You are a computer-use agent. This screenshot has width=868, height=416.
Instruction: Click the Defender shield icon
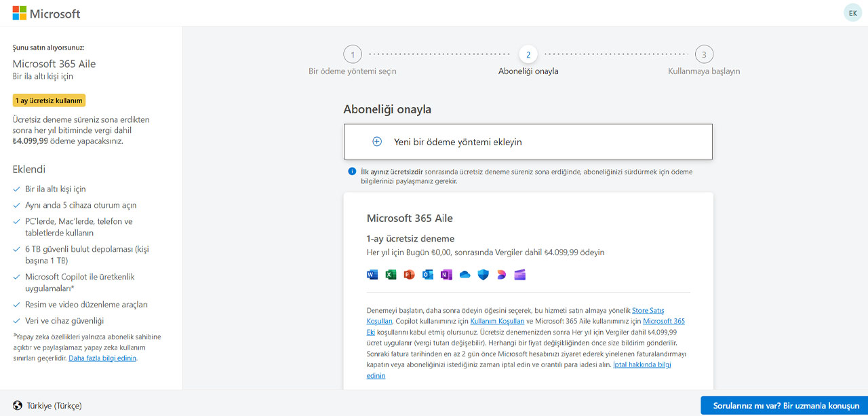pyautogui.click(x=483, y=275)
